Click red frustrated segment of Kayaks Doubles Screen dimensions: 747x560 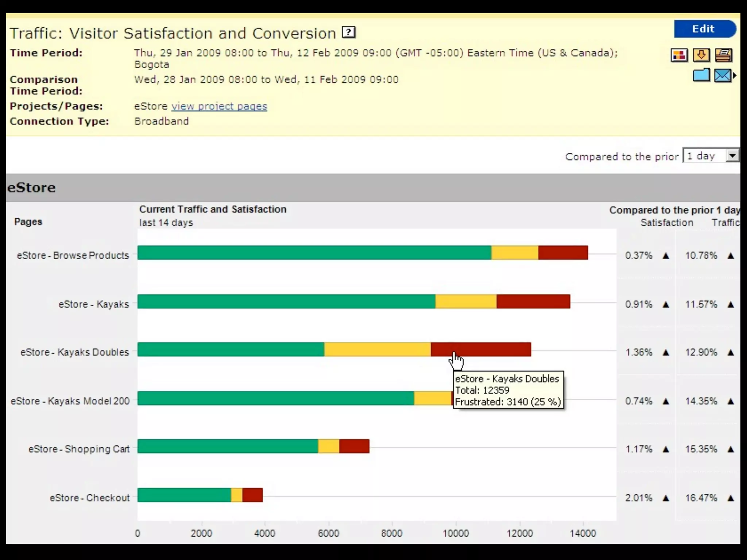(x=489, y=349)
